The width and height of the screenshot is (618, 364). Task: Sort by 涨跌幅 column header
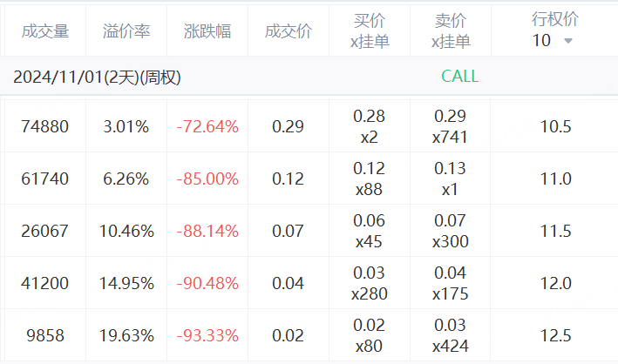click(207, 31)
